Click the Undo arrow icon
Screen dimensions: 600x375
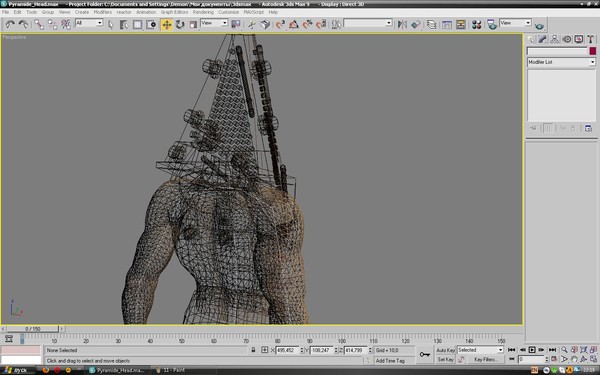[x=10, y=24]
